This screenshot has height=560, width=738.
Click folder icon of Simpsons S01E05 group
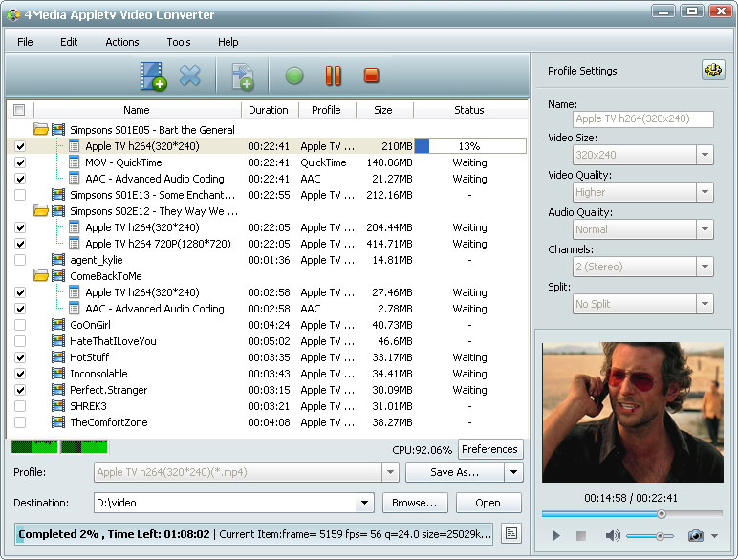click(41, 129)
